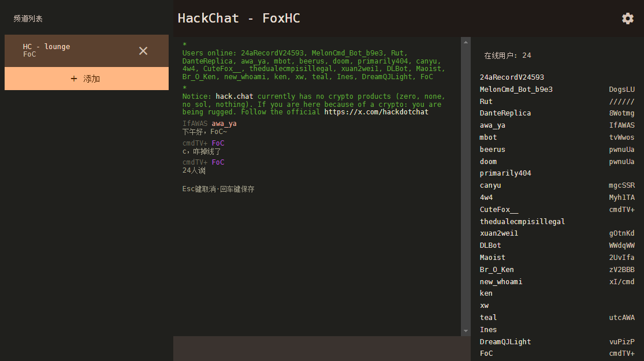
Task: Select user thedualecmpisillegal in online list
Action: point(522,221)
